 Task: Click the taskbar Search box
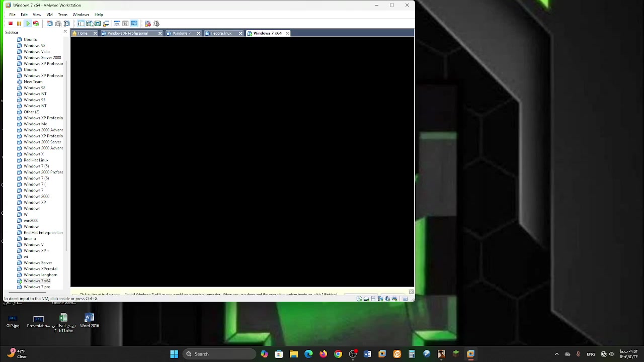[x=219, y=354]
